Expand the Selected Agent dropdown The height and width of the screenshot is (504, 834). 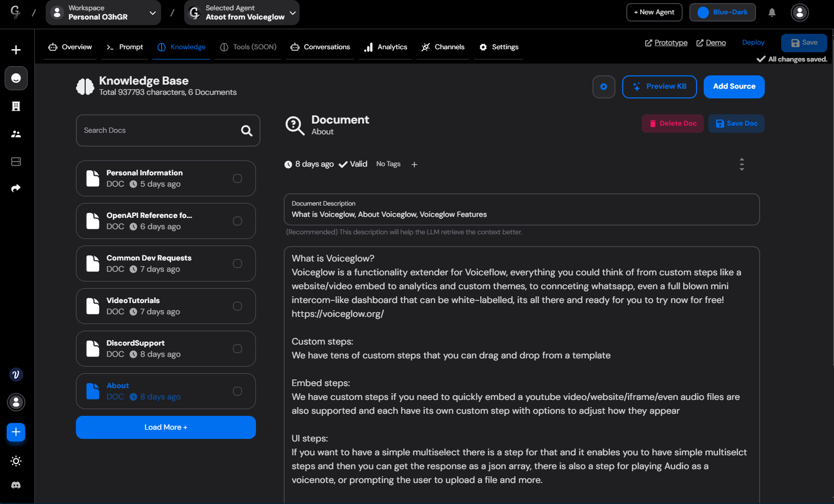point(242,12)
